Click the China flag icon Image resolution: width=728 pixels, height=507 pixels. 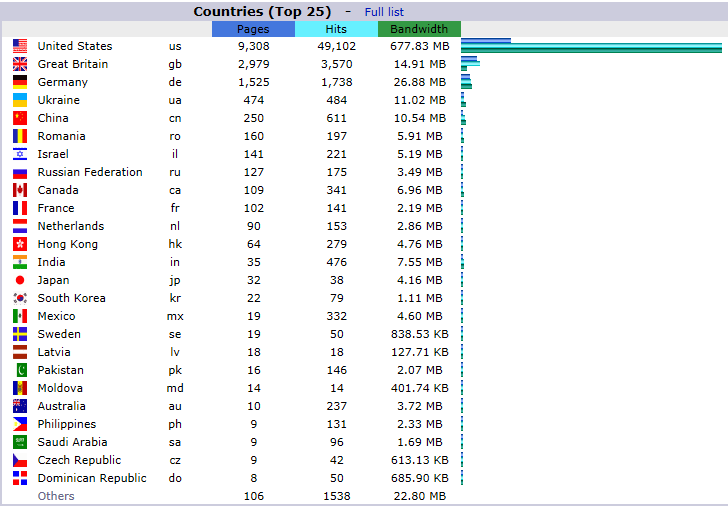[20, 118]
